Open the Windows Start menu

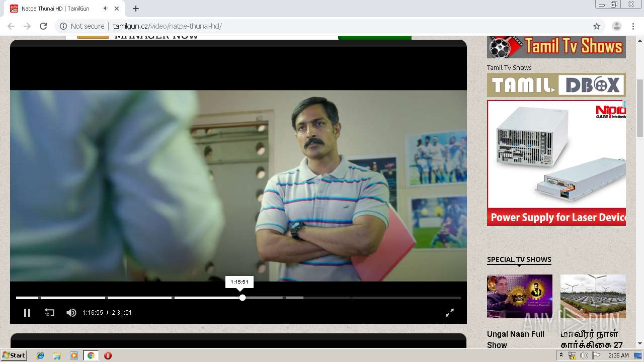pyautogui.click(x=14, y=355)
